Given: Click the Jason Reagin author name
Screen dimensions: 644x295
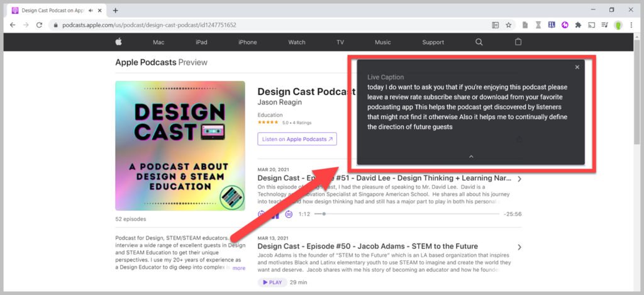Looking at the screenshot, I should click(x=279, y=103).
